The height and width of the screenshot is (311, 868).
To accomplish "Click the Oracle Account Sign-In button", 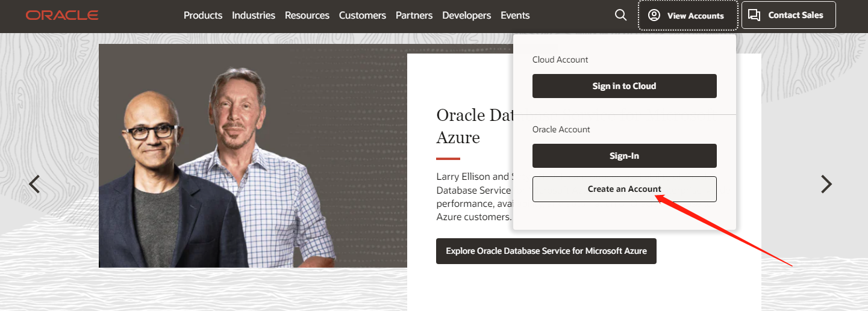I will 625,156.
